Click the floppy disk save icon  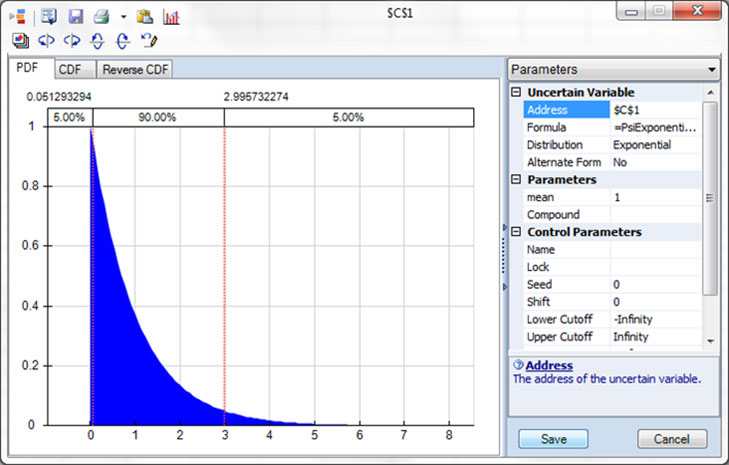pyautogui.click(x=75, y=17)
